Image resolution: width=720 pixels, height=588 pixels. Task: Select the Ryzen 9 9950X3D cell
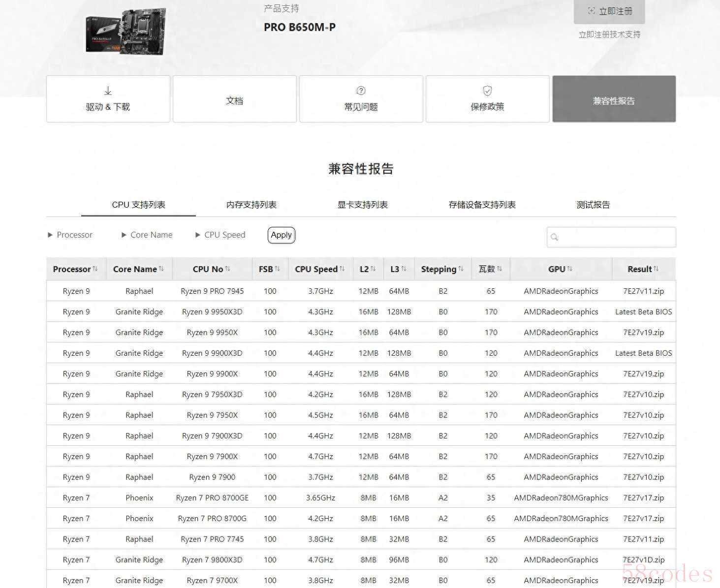[212, 311]
